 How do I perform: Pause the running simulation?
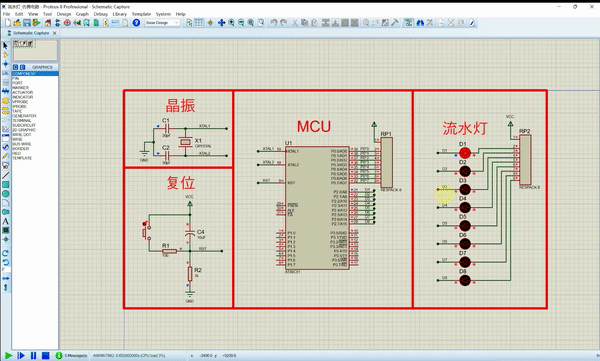(x=33, y=356)
